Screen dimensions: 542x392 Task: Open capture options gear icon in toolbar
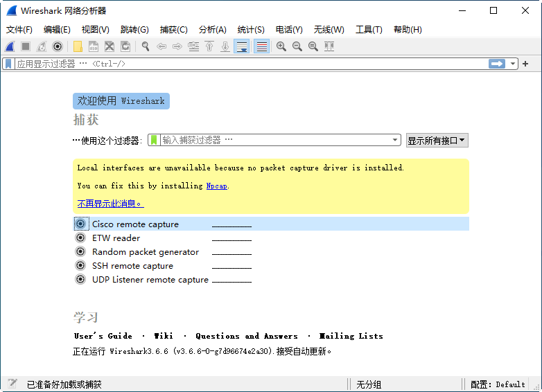click(x=58, y=46)
